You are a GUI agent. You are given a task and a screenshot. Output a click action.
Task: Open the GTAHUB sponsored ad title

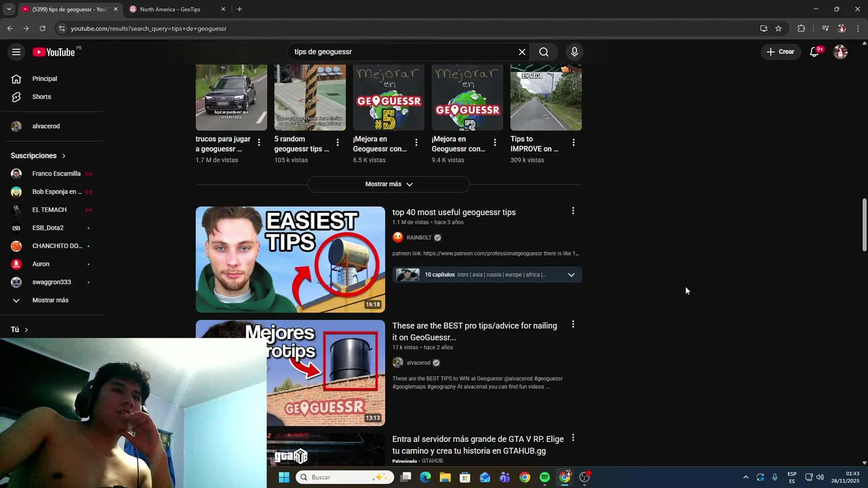(478, 445)
